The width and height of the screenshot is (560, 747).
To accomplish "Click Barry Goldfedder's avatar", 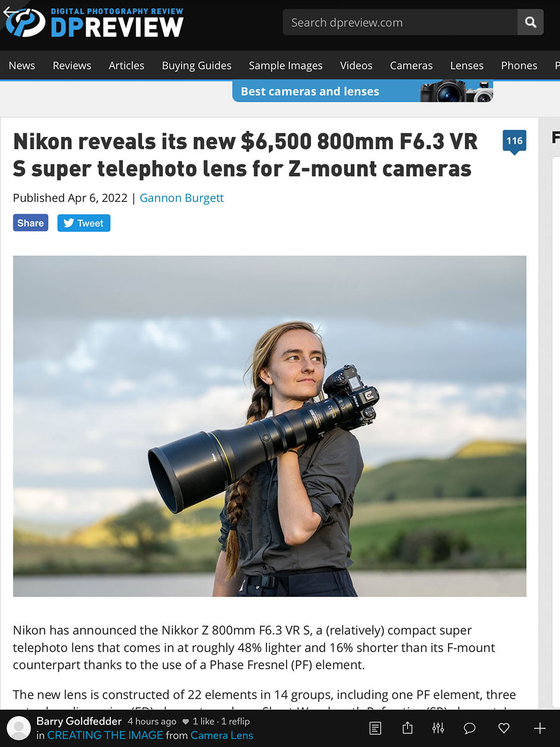I will point(19,728).
